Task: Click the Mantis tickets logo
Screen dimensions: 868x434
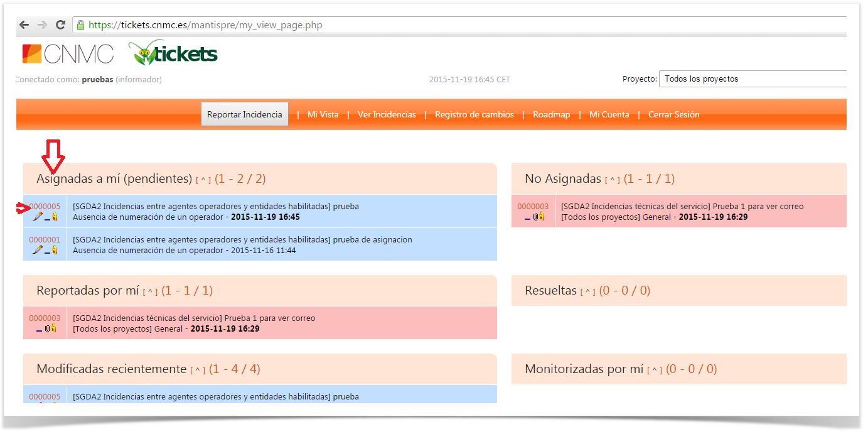Action: click(173, 54)
